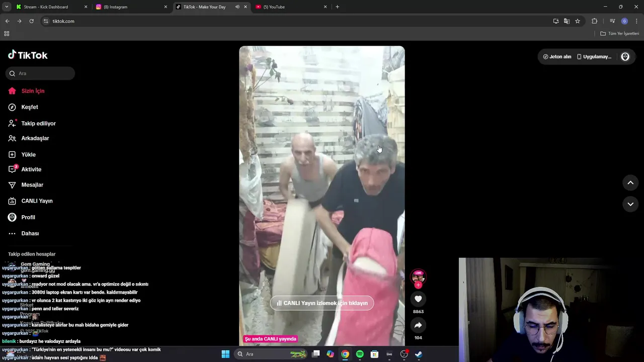644x362 pixels.
Task: Open the live creator's avatar
Action: click(418, 277)
